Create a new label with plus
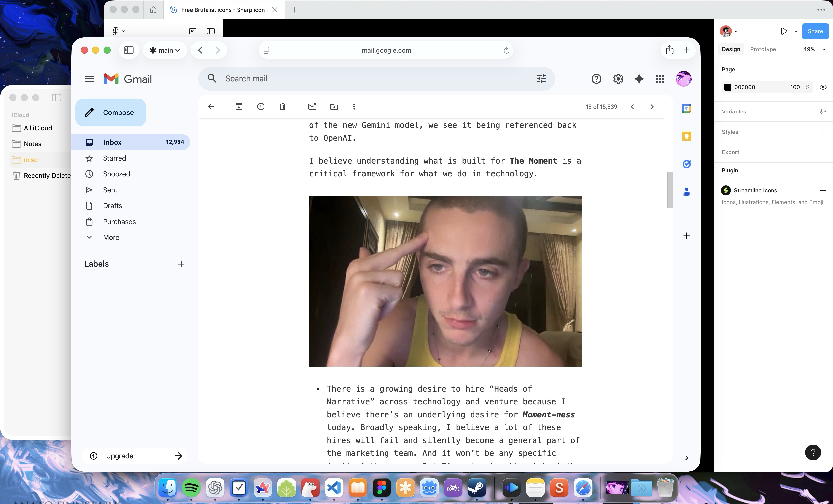 [181, 264]
